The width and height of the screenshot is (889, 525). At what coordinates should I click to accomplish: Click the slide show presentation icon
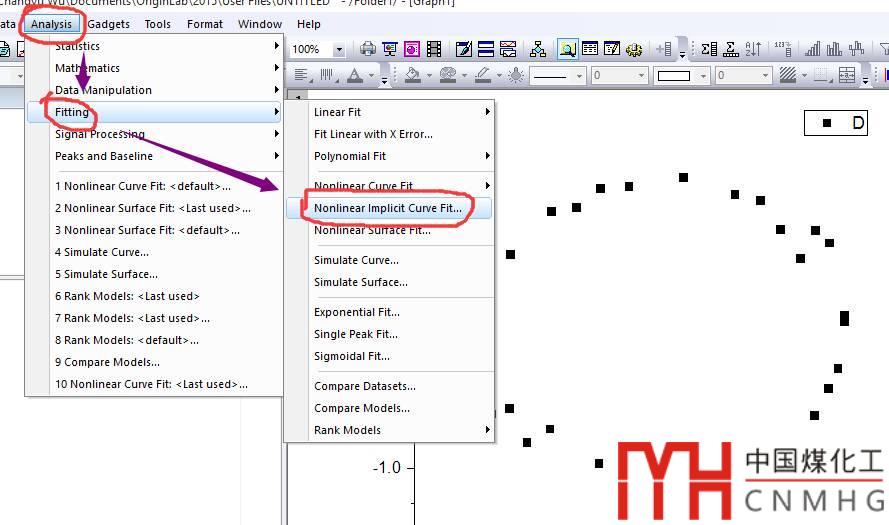[390, 49]
